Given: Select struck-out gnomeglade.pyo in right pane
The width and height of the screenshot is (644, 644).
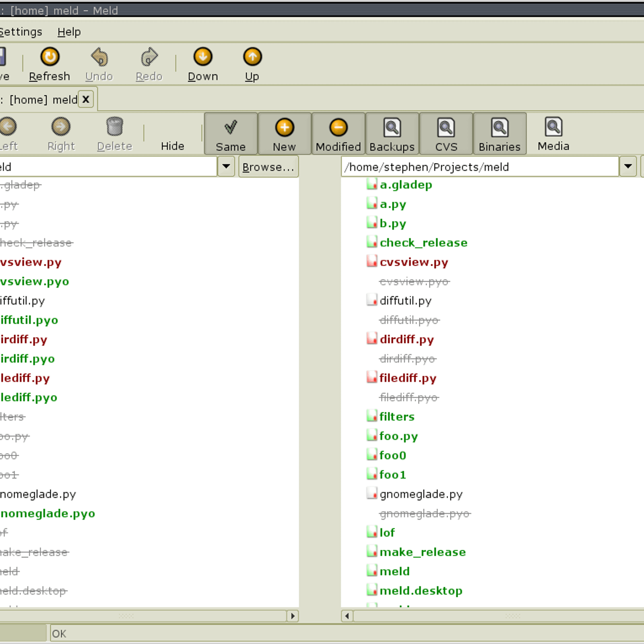Looking at the screenshot, I should [425, 513].
